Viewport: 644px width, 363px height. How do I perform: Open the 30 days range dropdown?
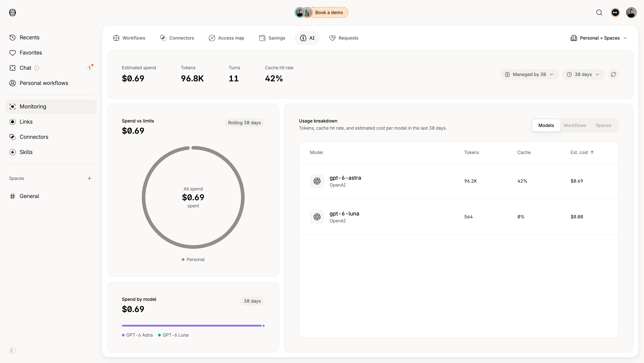[x=583, y=74]
